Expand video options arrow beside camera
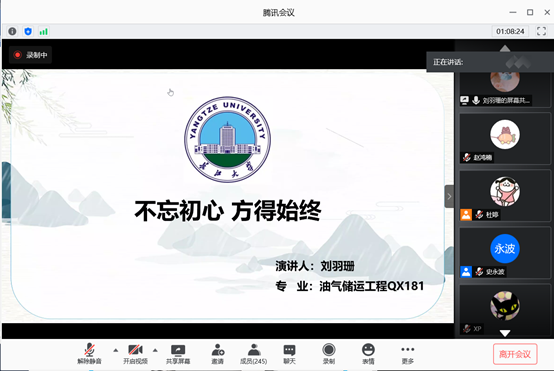Viewport: 554px width, 371px height. (155, 351)
